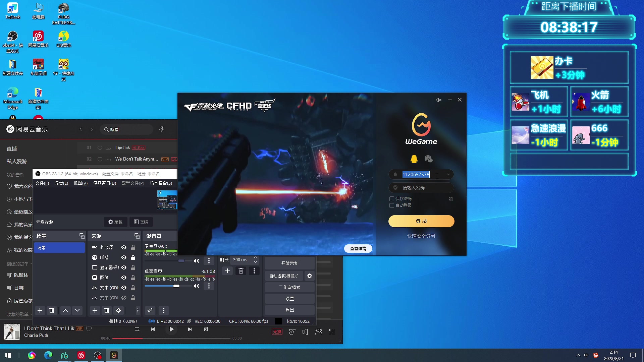
Task: Hide the 显示器采集 source
Action: 124,267
